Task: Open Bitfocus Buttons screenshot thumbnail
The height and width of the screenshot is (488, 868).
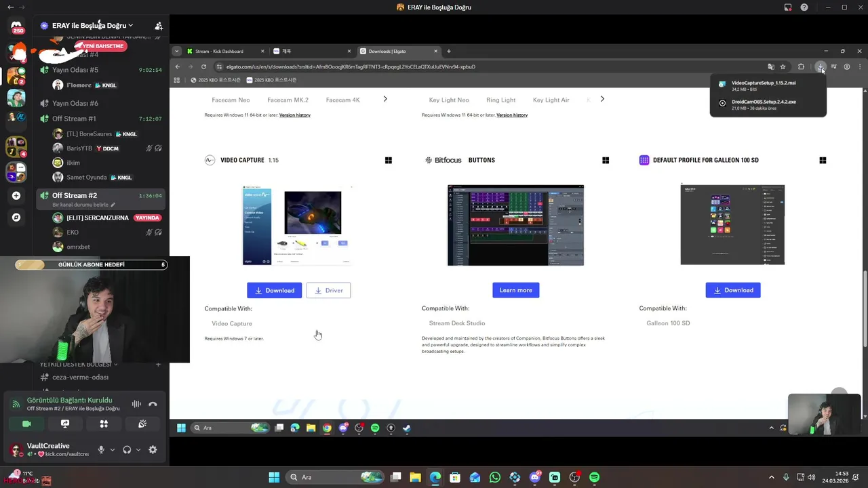Action: (515, 225)
